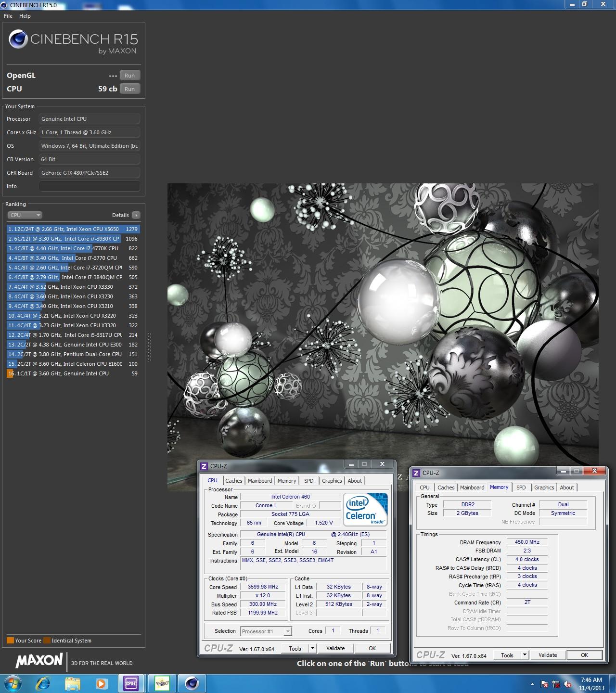Select ranking row Core i7-4770K
Screen dimensions: 616x693
pos(73,248)
